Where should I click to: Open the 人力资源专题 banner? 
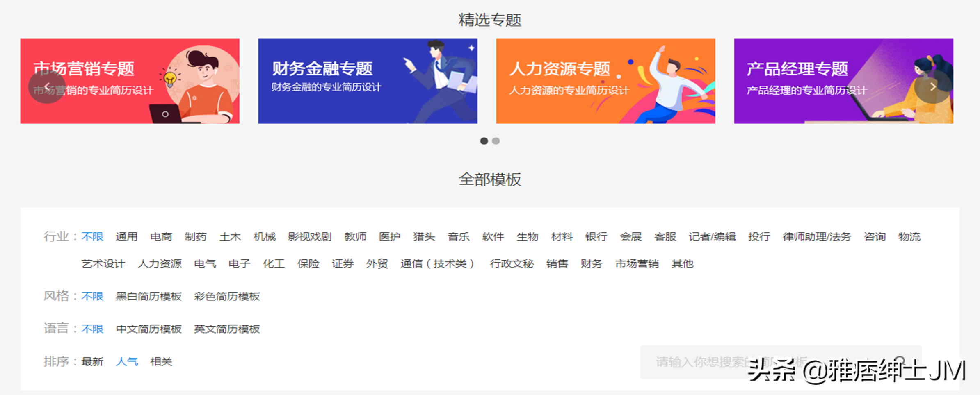tap(605, 81)
